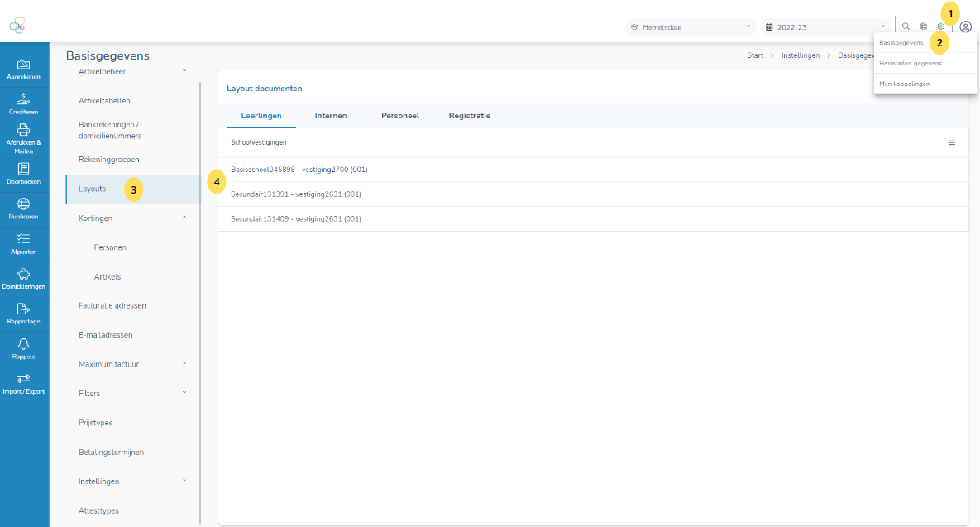Select Herinladen gegevens from the menu
This screenshot has height=527, width=980.
click(x=911, y=63)
